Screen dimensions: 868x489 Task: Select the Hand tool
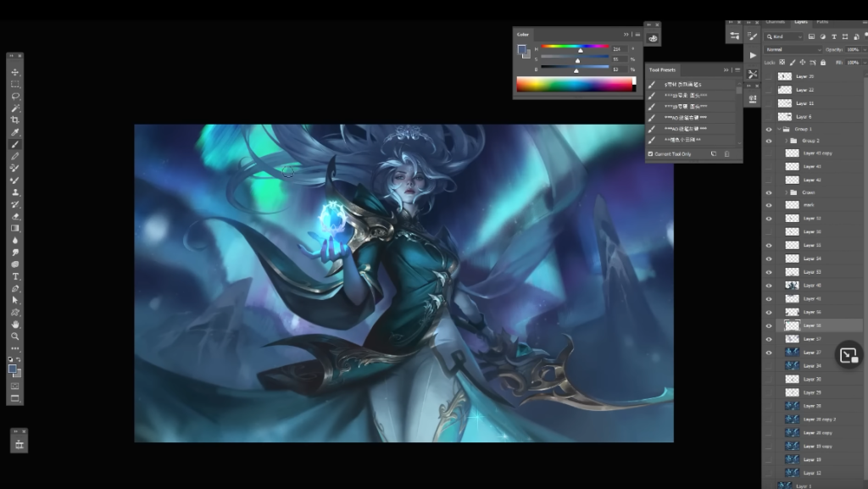(x=15, y=324)
